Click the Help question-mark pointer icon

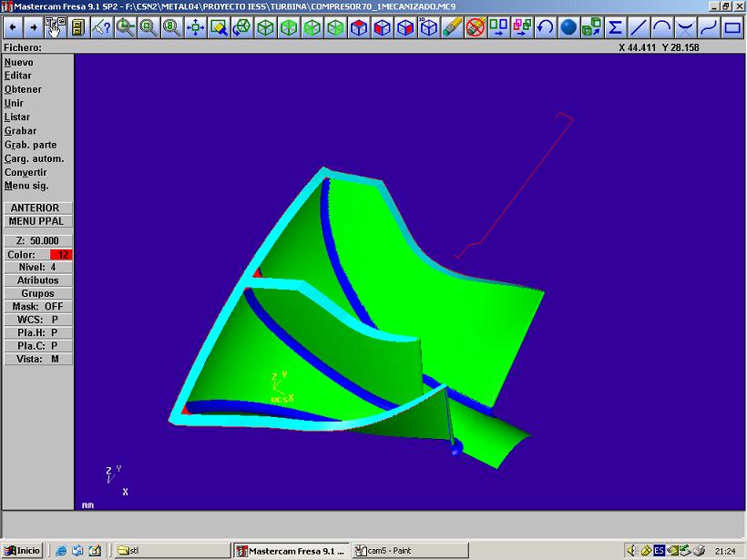[102, 27]
